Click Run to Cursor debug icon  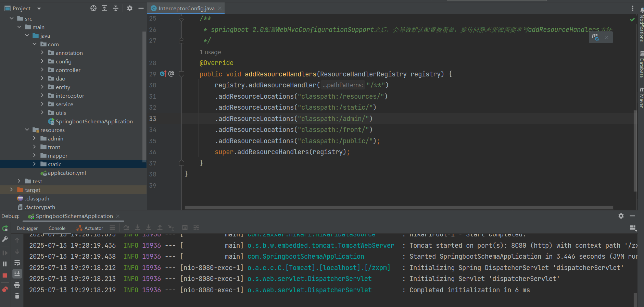tap(171, 228)
